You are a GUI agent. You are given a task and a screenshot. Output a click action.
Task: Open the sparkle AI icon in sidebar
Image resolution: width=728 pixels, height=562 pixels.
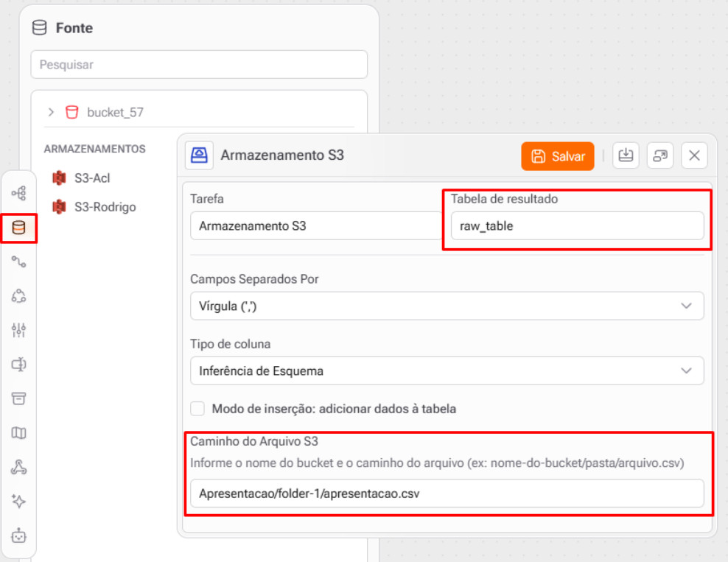(19, 501)
